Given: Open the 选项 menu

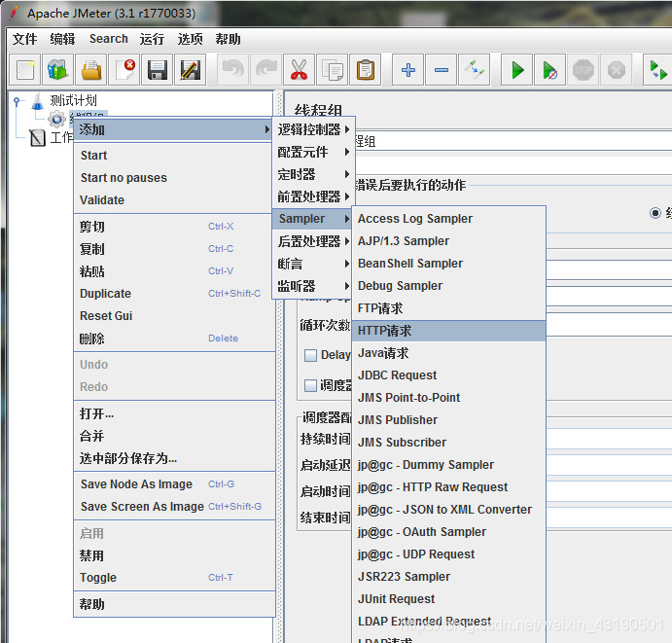Looking at the screenshot, I should point(191,39).
